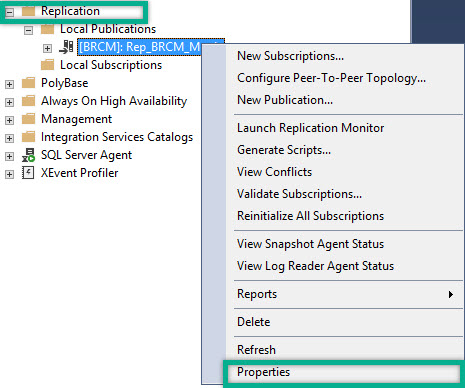
Task: Click the Management folder icon
Action: click(x=28, y=119)
